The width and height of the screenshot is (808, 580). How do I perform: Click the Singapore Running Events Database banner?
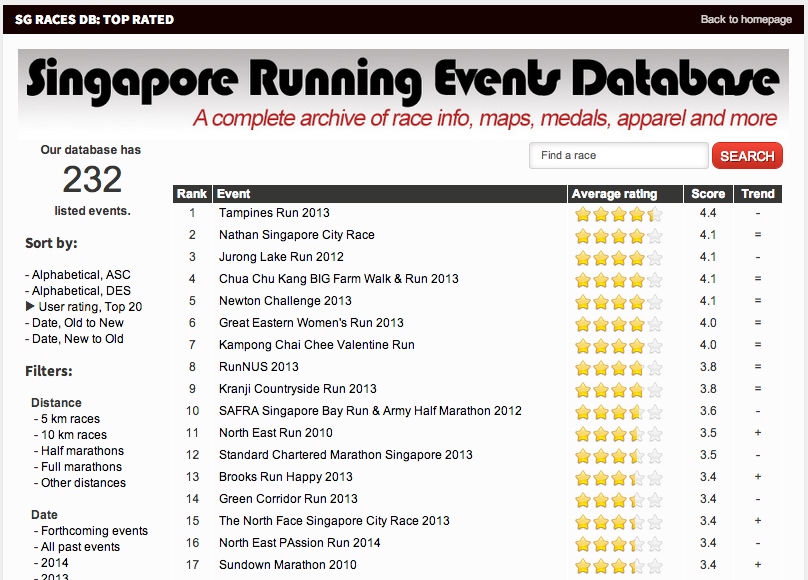403,94
